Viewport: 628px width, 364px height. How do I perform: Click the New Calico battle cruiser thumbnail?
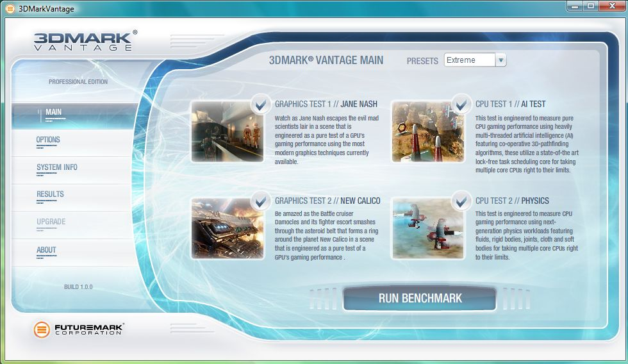[227, 229]
